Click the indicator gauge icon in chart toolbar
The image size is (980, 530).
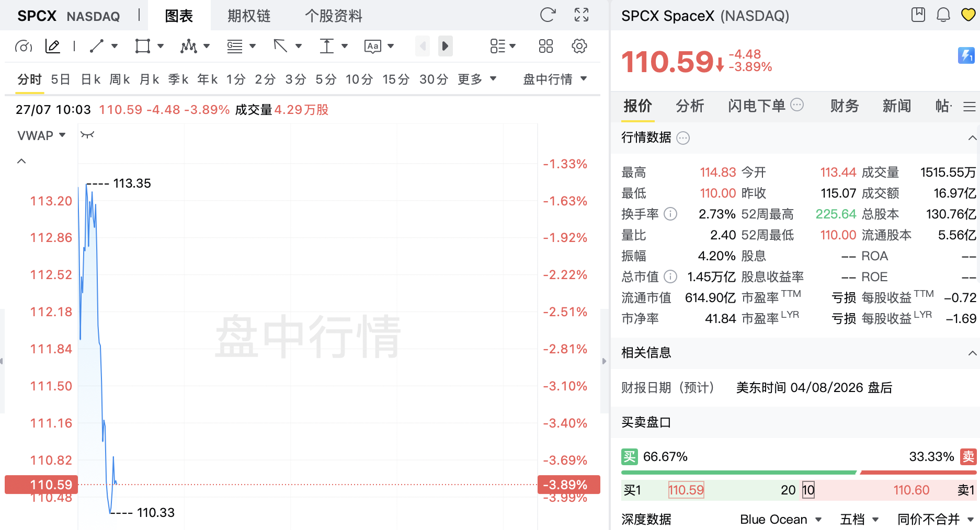pos(24,47)
